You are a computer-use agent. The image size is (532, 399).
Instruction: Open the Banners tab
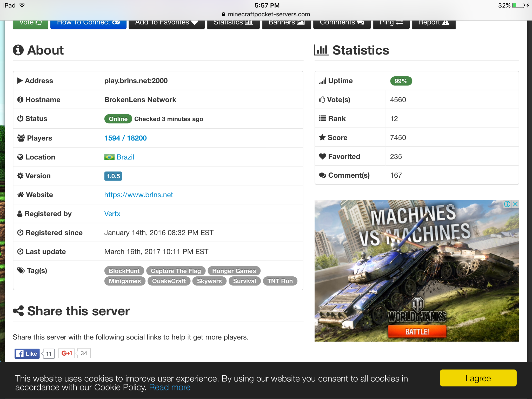tap(286, 24)
